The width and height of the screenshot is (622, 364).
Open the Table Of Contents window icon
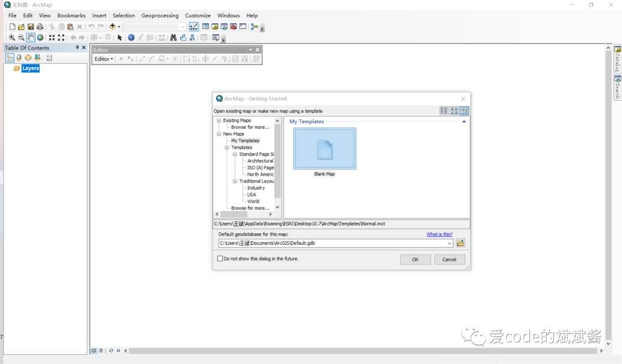point(206,26)
